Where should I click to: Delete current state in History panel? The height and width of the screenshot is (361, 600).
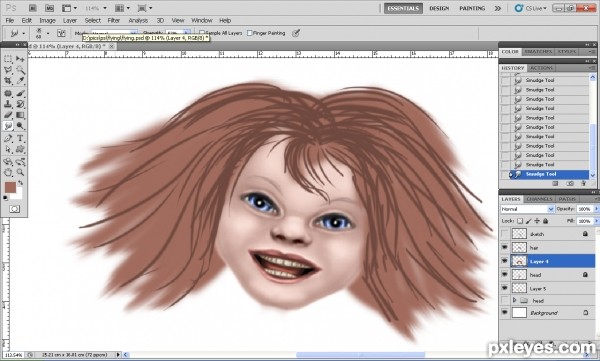(x=583, y=184)
